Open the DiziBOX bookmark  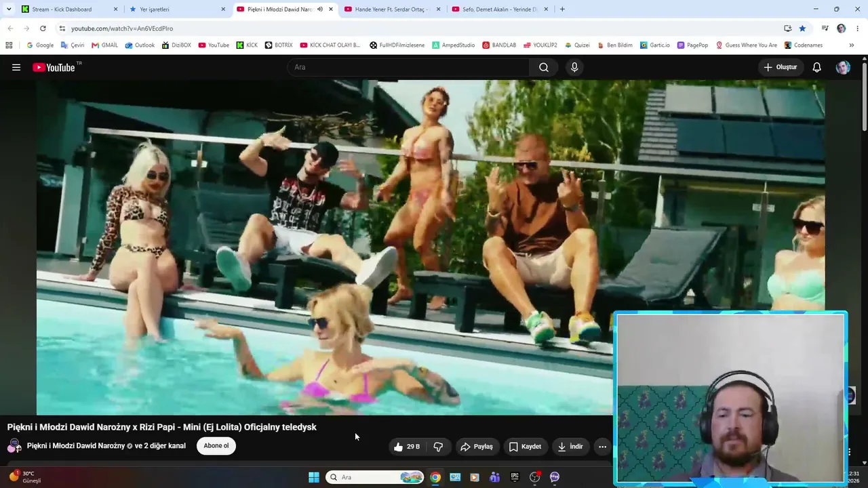pos(176,45)
